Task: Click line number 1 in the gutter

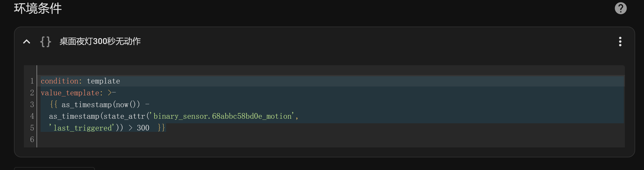Action: coord(32,81)
